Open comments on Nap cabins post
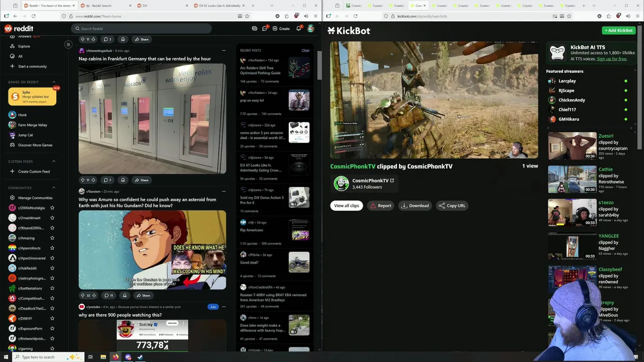Viewport: 644px width, 362px height. [x=107, y=180]
